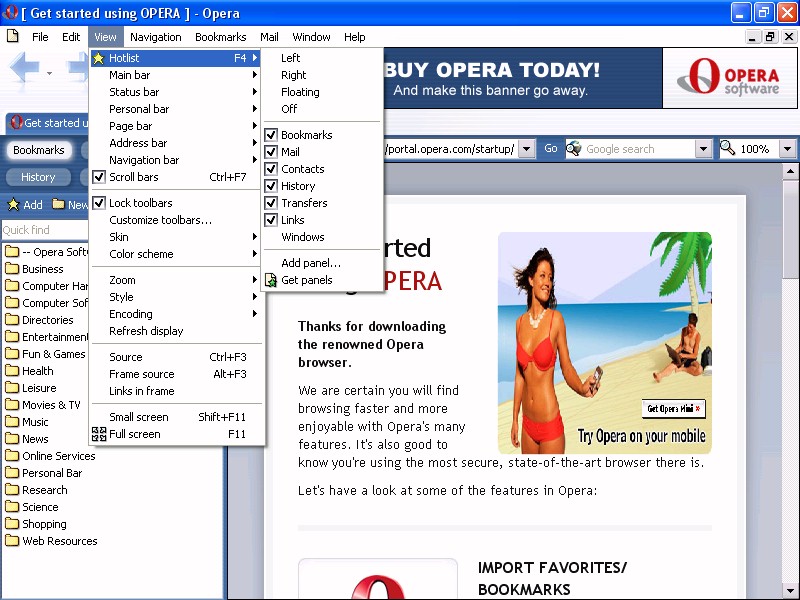Viewport: 800px width, 600px height.
Task: Open the File menu
Action: click(40, 37)
